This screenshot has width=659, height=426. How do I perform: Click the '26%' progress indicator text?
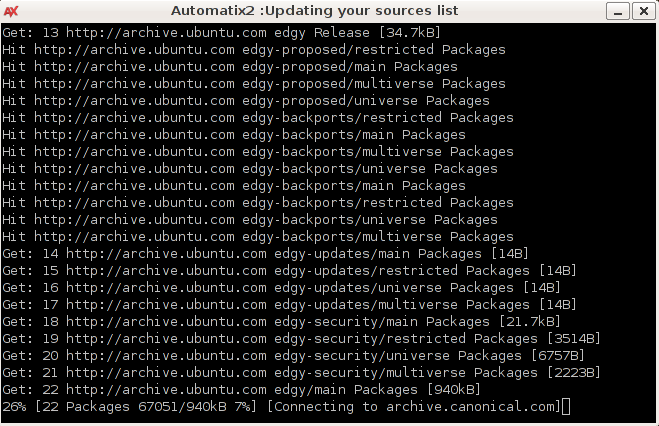pos(14,406)
